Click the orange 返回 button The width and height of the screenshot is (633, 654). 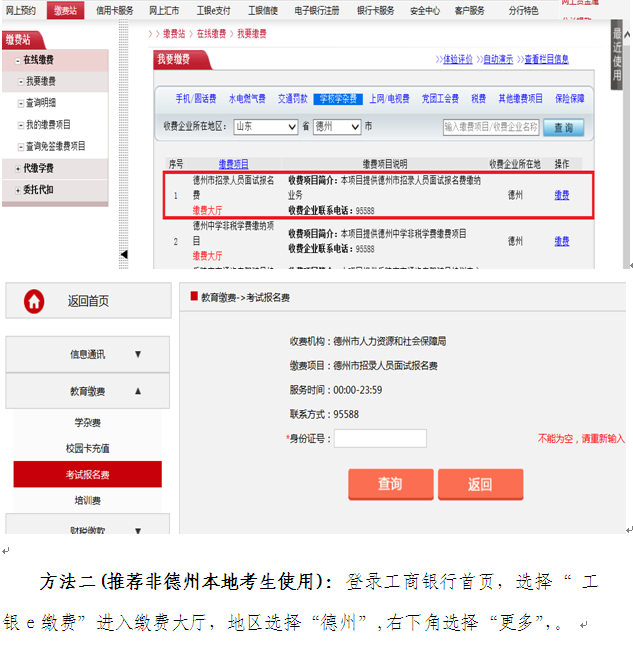point(480,484)
